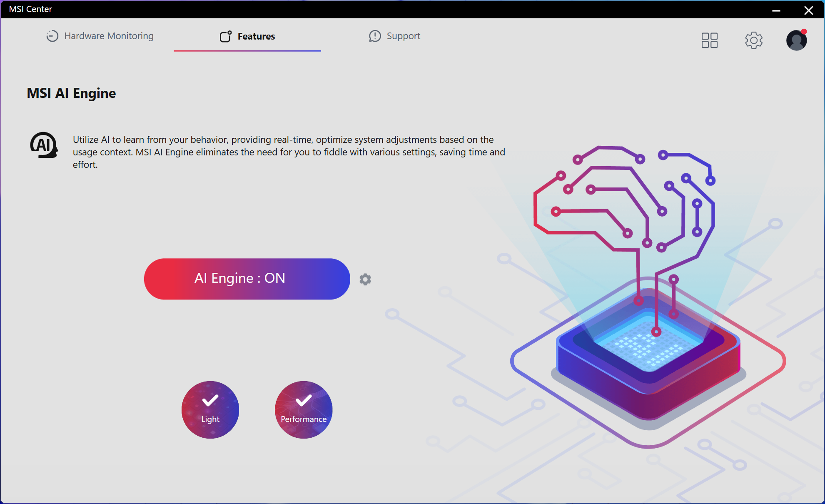Click the MSI Center window title

(x=30, y=9)
